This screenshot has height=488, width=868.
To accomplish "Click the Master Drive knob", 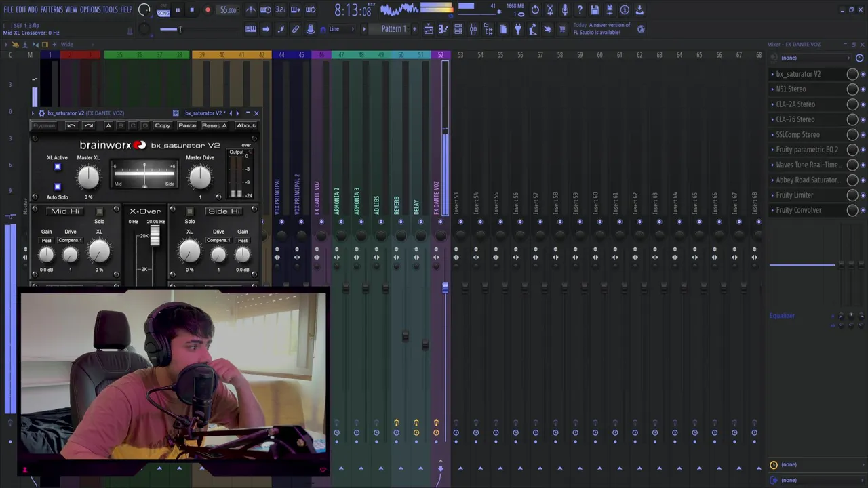I will pos(200,178).
